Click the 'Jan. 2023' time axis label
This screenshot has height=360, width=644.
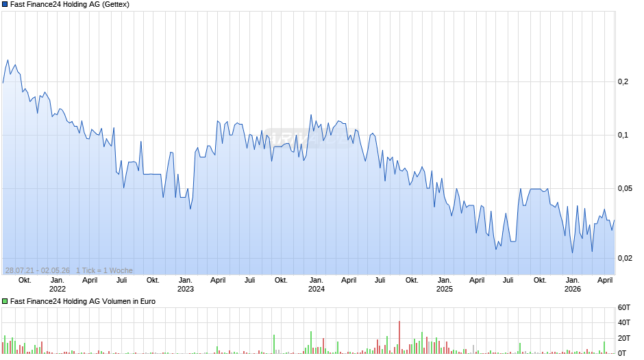click(x=186, y=285)
